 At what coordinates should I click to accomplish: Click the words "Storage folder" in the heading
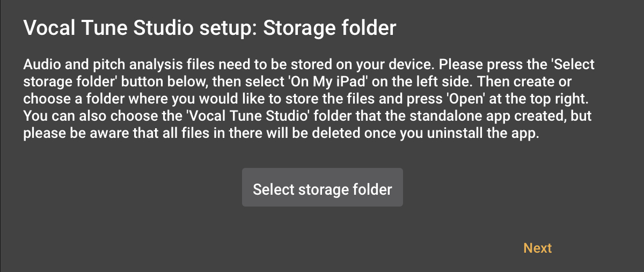(x=328, y=28)
